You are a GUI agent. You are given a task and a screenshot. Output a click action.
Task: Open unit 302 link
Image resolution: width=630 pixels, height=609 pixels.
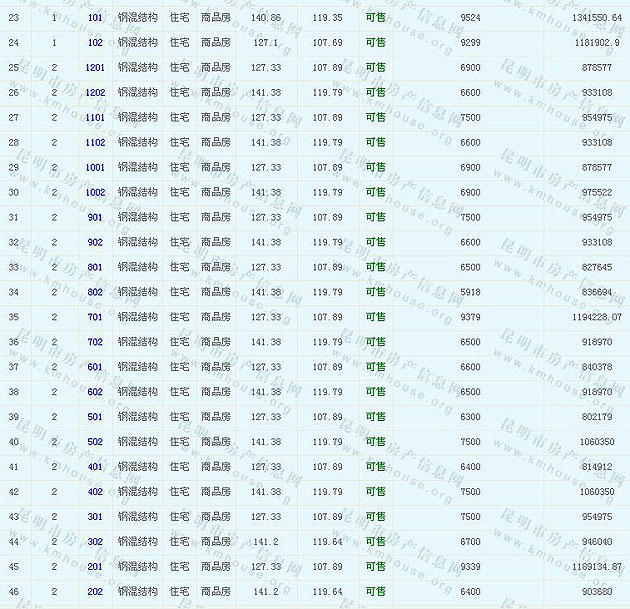[95, 542]
